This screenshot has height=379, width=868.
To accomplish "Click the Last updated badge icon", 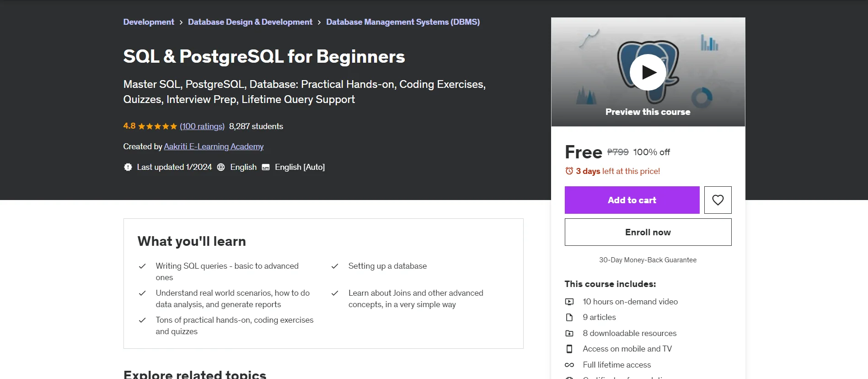I will coord(128,167).
